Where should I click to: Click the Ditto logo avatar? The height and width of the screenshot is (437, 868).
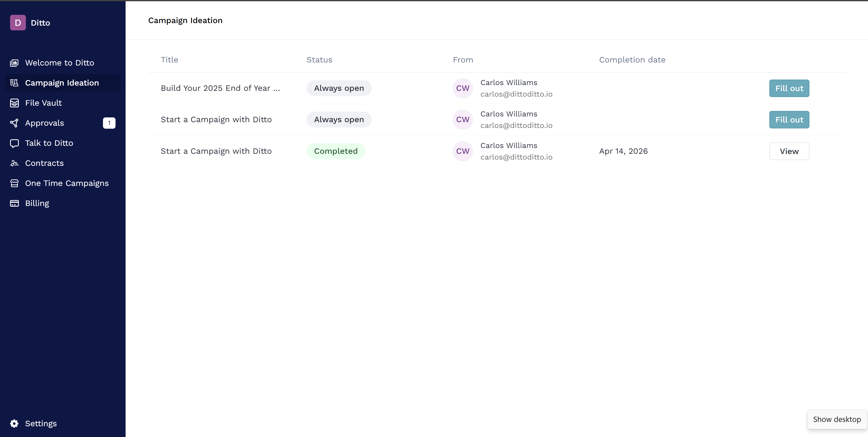coord(18,23)
